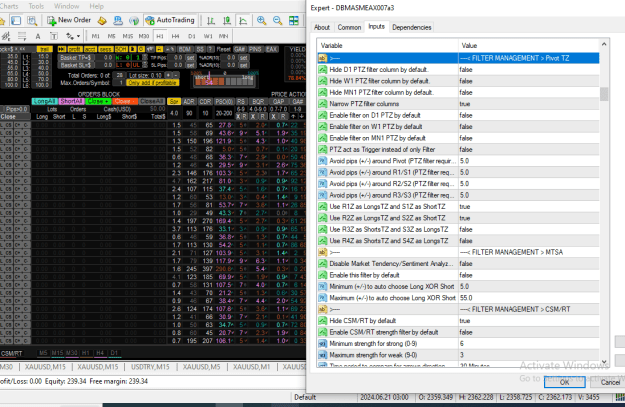Click the icon of Minimum strength for strong row
Image resolution: width=625 pixels, height=407 pixels.
[x=322, y=344]
